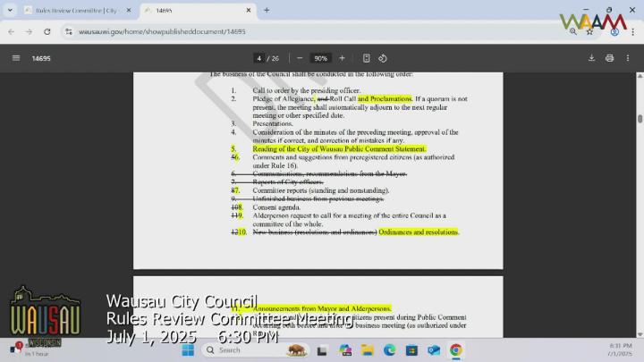
Task: Go forward in browser history
Action: click(29, 31)
